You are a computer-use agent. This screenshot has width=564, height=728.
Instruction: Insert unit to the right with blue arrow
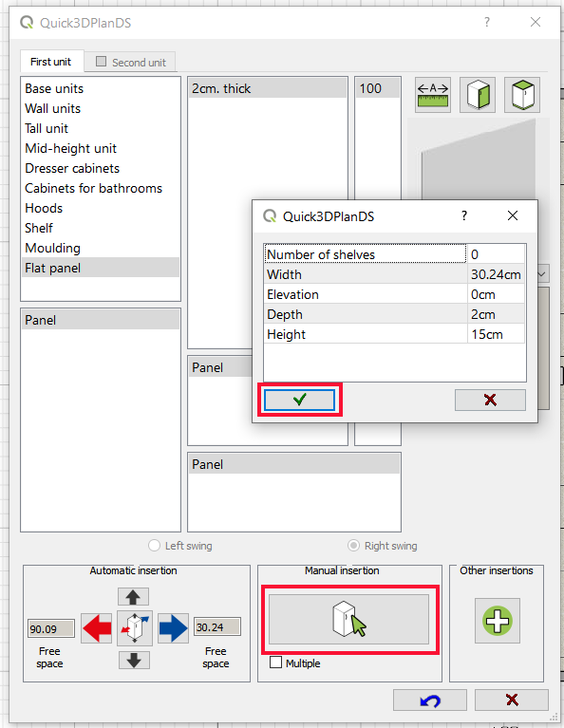coord(174,628)
